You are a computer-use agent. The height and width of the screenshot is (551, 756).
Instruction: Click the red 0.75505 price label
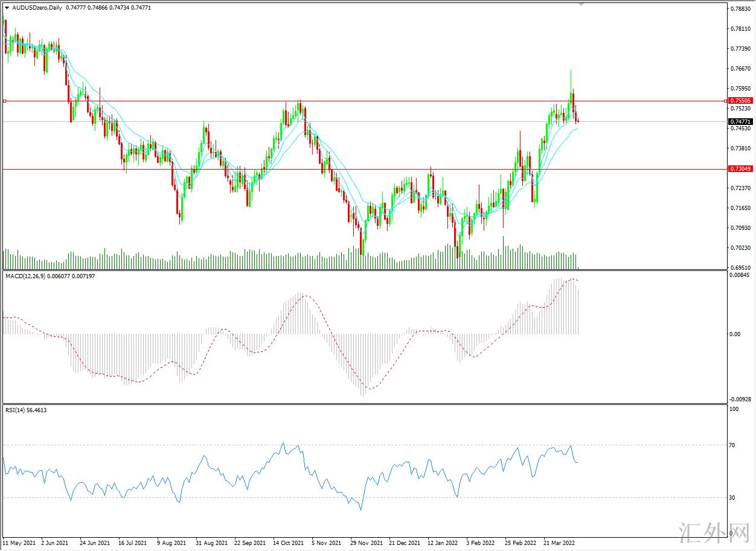coord(740,101)
